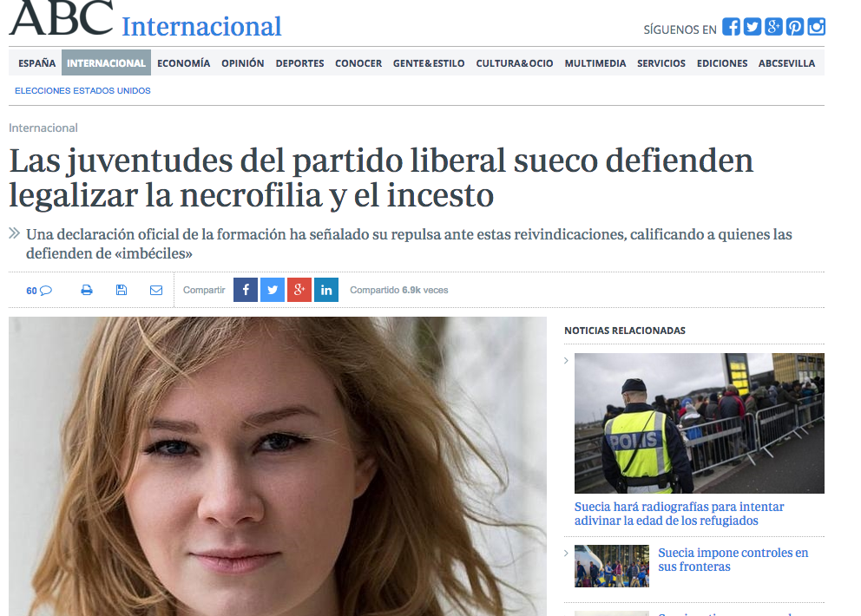
Task: Open ABC's Instagram profile in header
Action: pos(817,27)
